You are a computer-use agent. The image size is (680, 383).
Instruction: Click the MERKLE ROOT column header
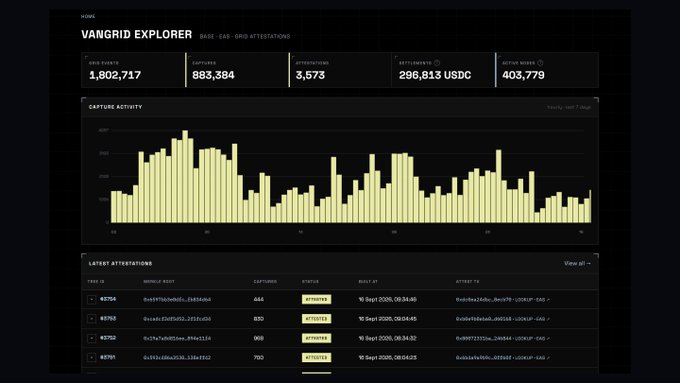[159, 282]
